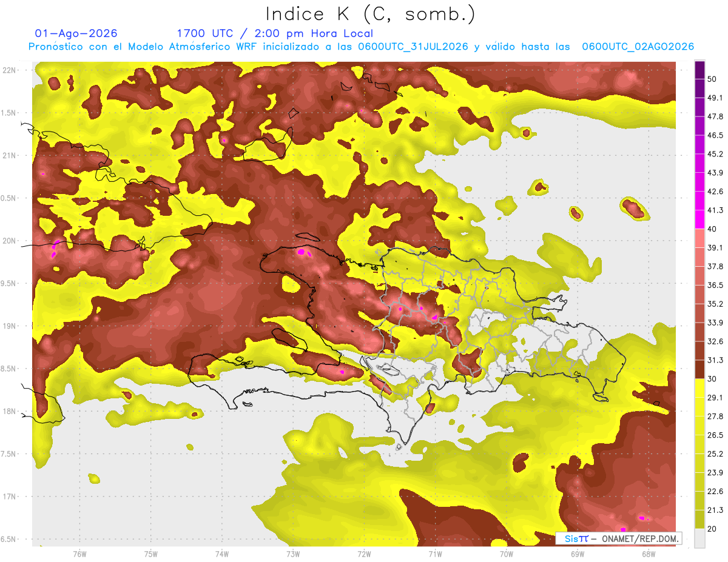Click the latitude label "19N"
Viewport: 728px width, 562px height.
coord(9,326)
